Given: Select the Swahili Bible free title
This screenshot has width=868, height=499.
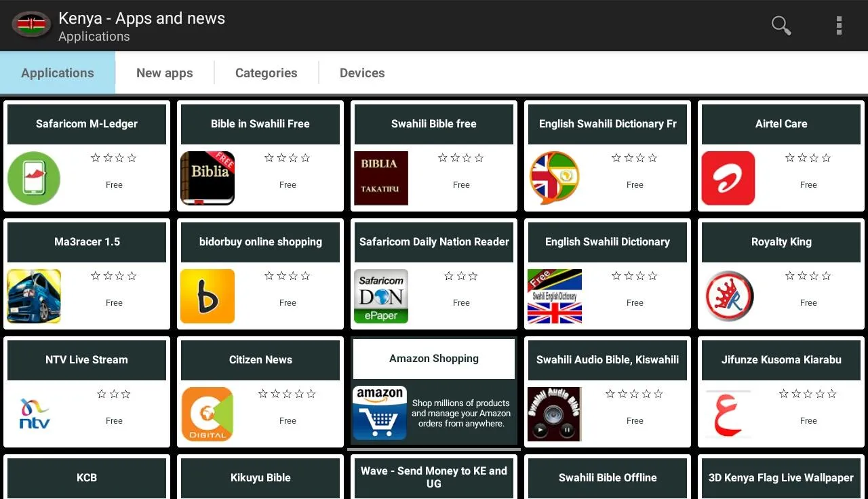Looking at the screenshot, I should (x=434, y=123).
